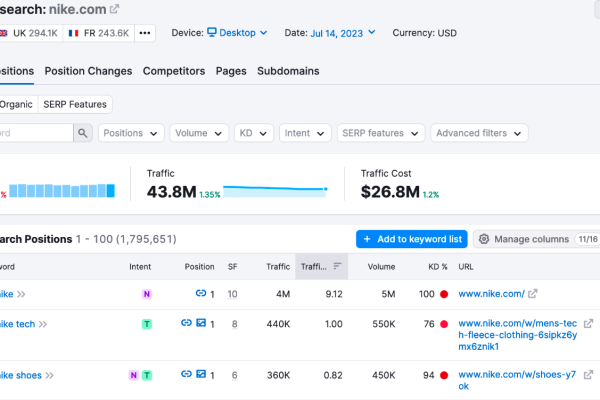Switch to the Subdomains tab
Viewport: 600px width, 400px height.
(x=288, y=71)
